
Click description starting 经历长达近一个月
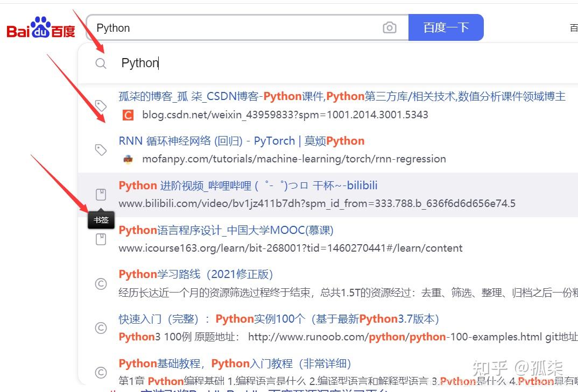tap(348, 293)
